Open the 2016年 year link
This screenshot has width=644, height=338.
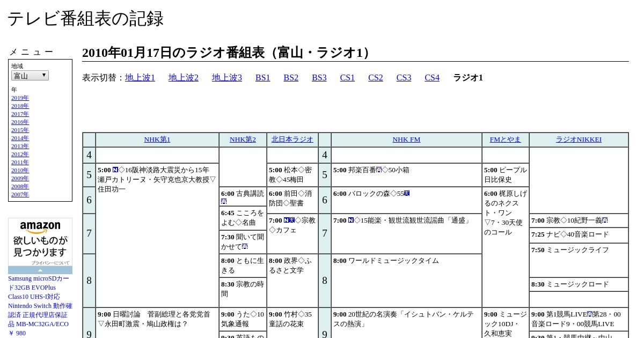pos(20,122)
